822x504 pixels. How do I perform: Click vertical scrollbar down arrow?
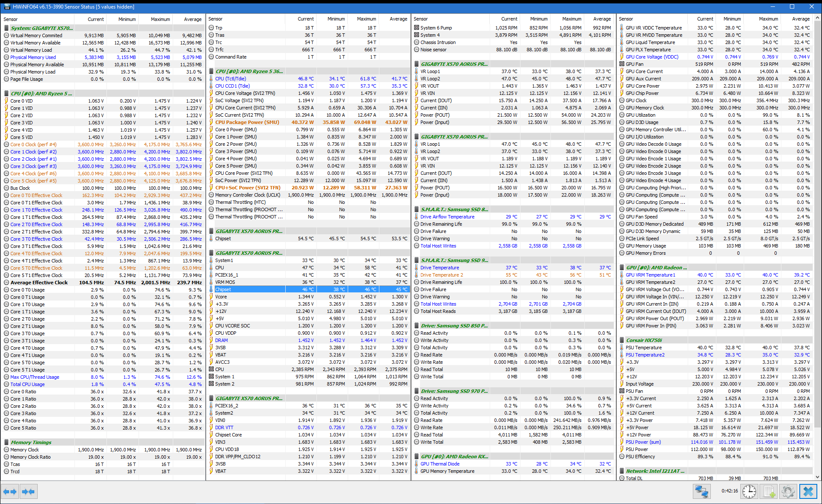pyautogui.click(x=818, y=477)
